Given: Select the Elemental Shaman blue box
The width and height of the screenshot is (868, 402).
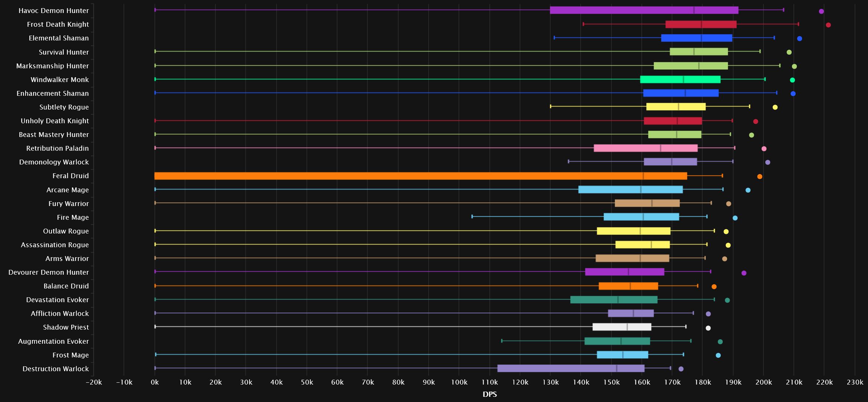Looking at the screenshot, I should [x=697, y=38].
